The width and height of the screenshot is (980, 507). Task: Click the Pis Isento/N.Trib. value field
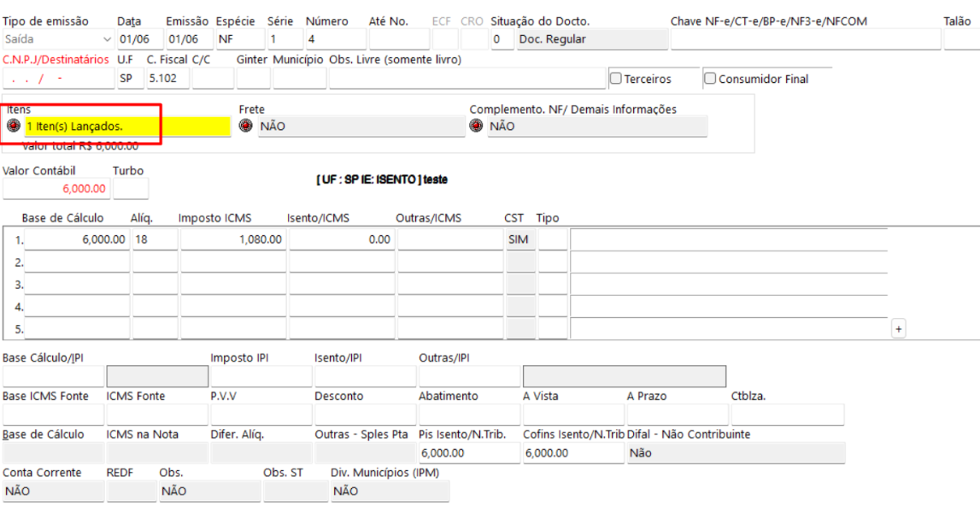coord(469,452)
